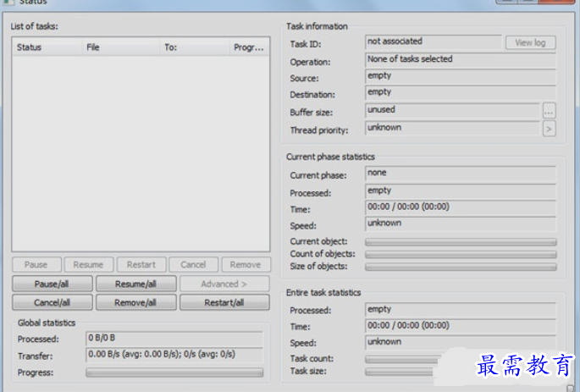580x392 pixels.
Task: Click the Resume button
Action: click(89, 265)
